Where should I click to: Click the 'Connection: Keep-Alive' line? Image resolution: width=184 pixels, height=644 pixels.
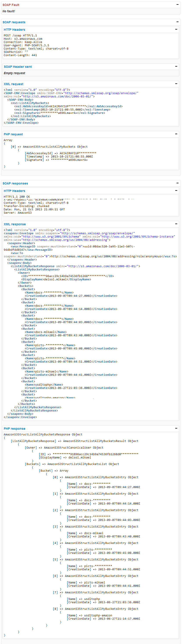(23, 42)
